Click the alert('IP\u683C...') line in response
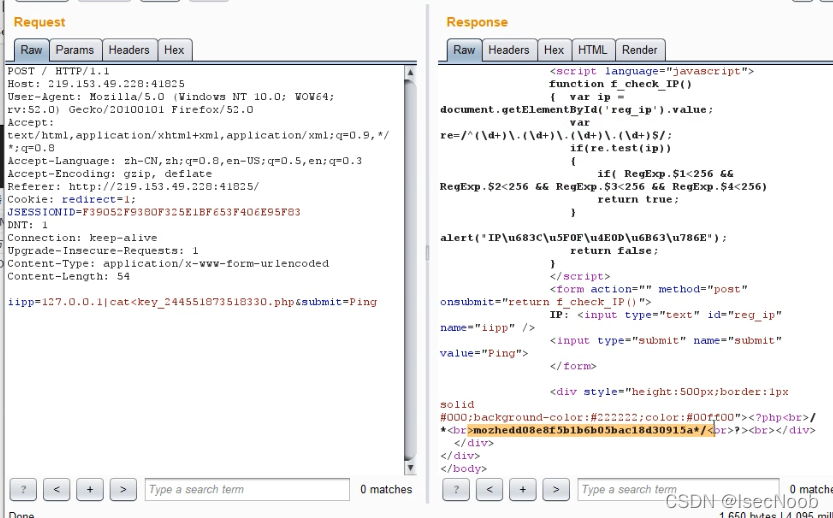Viewport: 833px width, 518px height. coord(583,238)
